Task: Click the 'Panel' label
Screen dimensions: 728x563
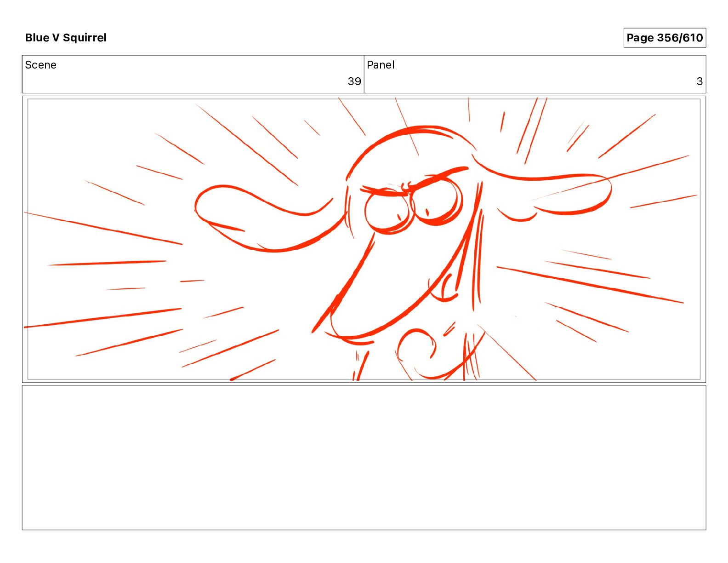Action: pyautogui.click(x=381, y=65)
